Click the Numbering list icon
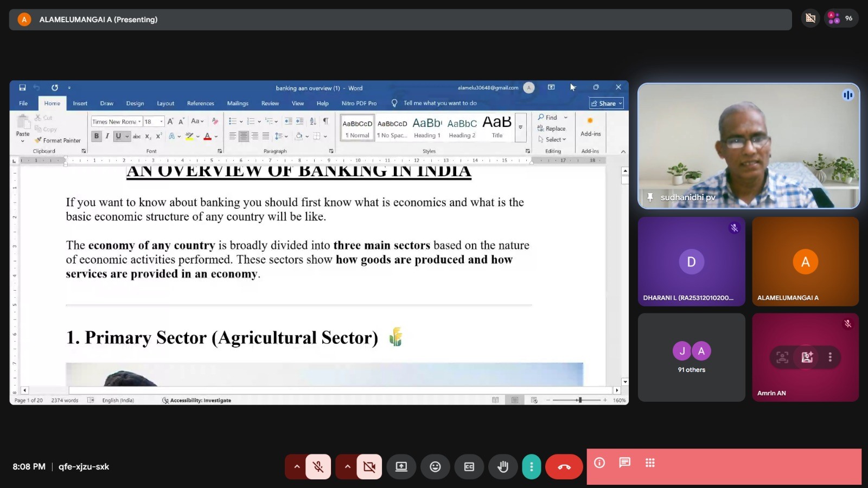Viewport: 868px width, 488px height. pyautogui.click(x=251, y=121)
